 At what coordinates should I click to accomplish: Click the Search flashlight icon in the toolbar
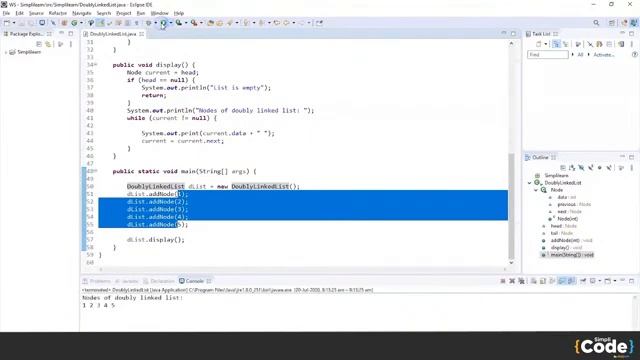(230, 23)
